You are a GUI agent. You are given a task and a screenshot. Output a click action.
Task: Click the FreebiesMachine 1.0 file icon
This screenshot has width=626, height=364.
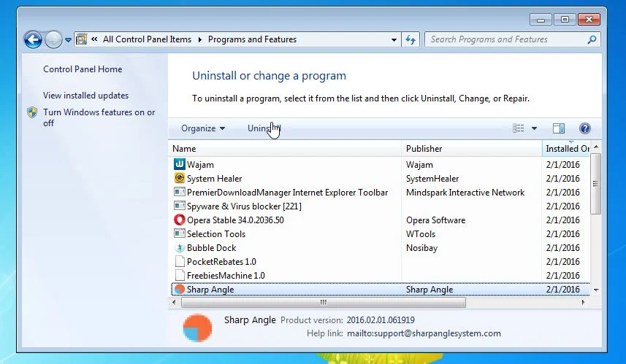click(x=180, y=275)
